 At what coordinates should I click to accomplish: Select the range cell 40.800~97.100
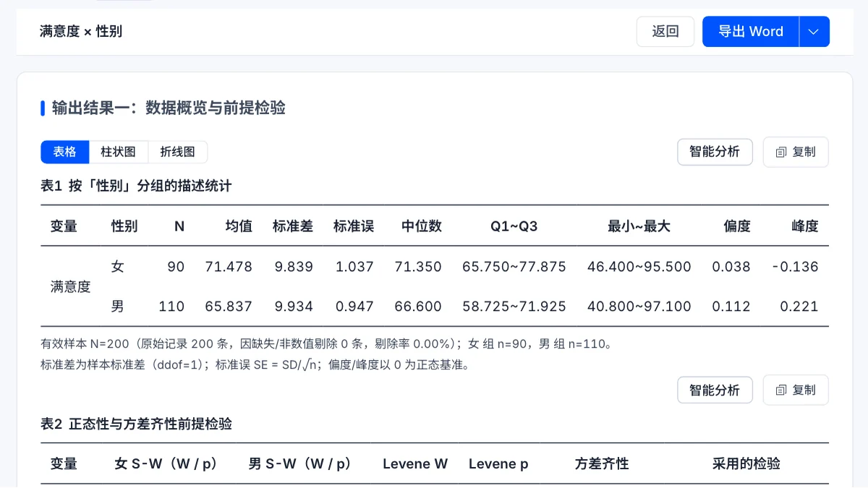point(639,307)
